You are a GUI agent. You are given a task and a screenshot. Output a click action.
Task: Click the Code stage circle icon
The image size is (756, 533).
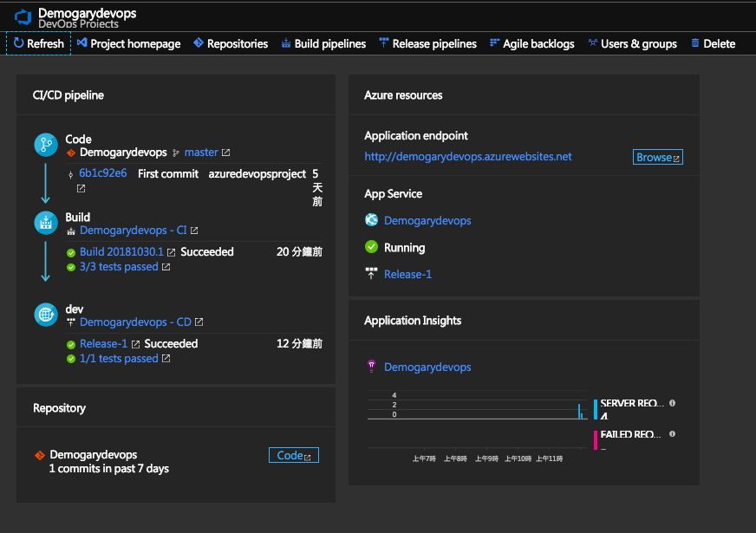click(45, 145)
